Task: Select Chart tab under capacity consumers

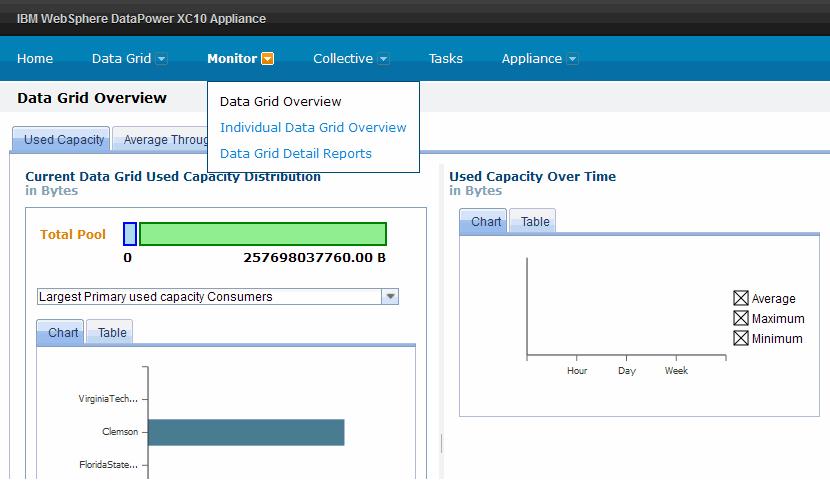Action: [x=60, y=332]
